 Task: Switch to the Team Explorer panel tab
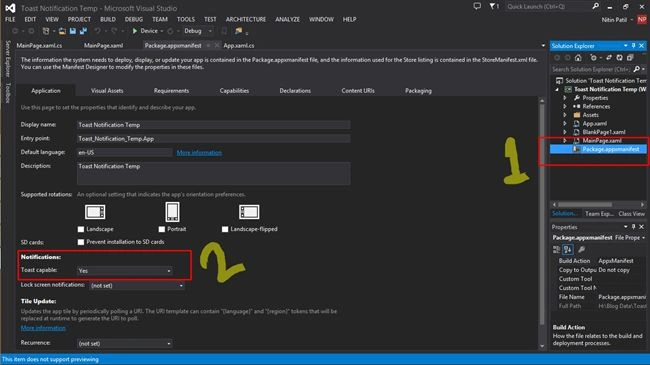599,214
